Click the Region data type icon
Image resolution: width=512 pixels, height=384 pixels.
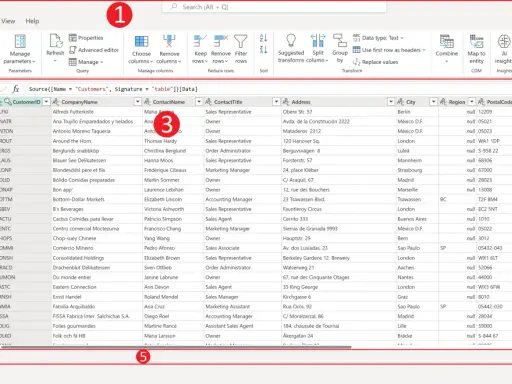[443, 102]
